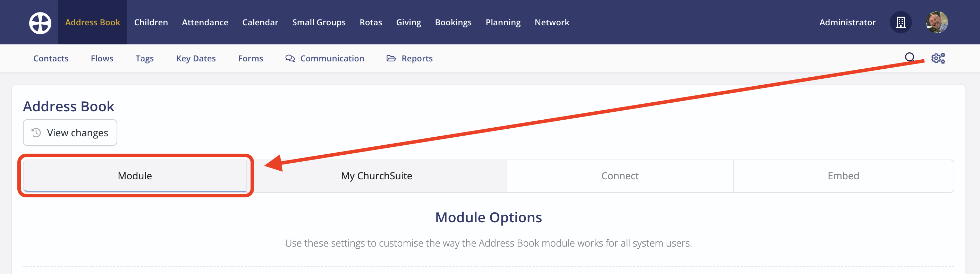Switch to the Embed tab
The height and width of the screenshot is (274, 980).
(x=843, y=176)
